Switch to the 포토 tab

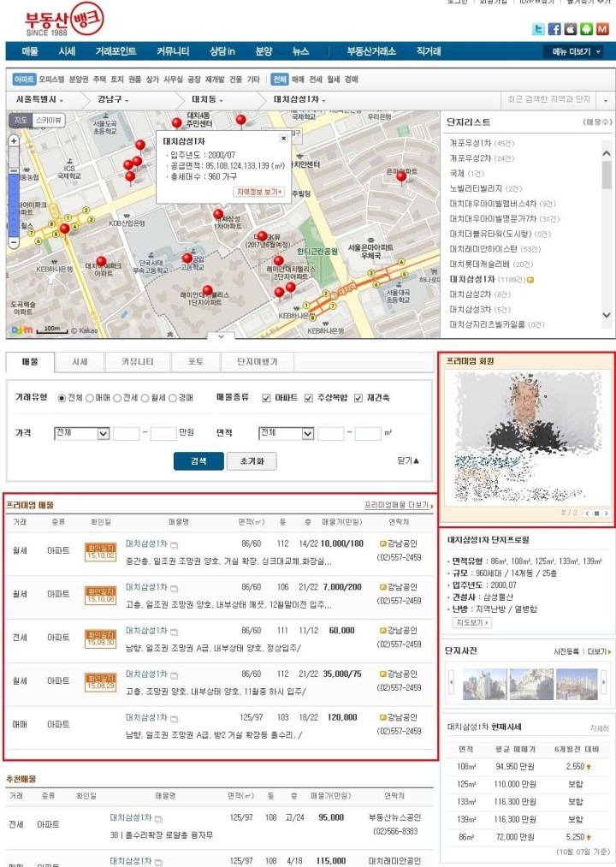pos(196,362)
